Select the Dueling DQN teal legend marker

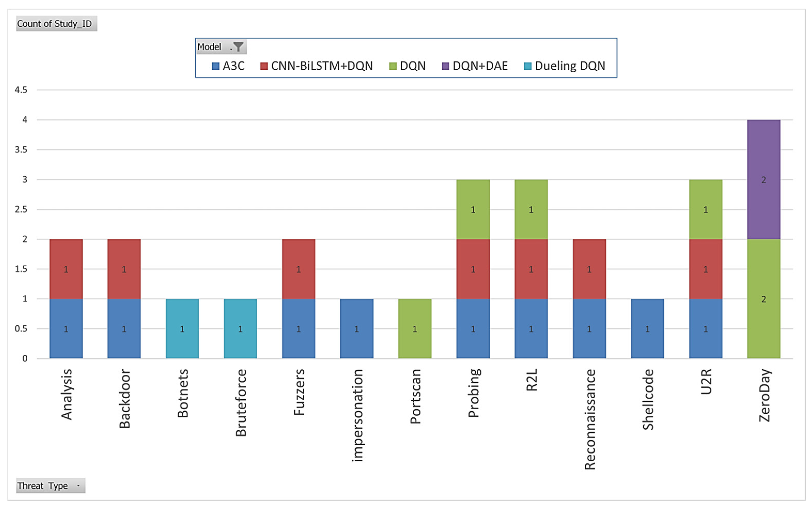pos(528,66)
